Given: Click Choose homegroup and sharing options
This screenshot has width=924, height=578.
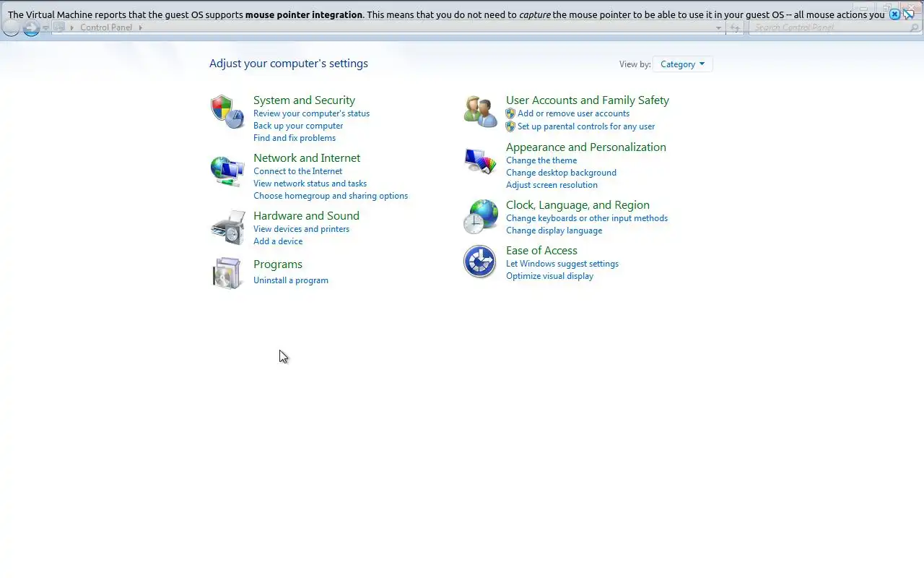Looking at the screenshot, I should [331, 196].
